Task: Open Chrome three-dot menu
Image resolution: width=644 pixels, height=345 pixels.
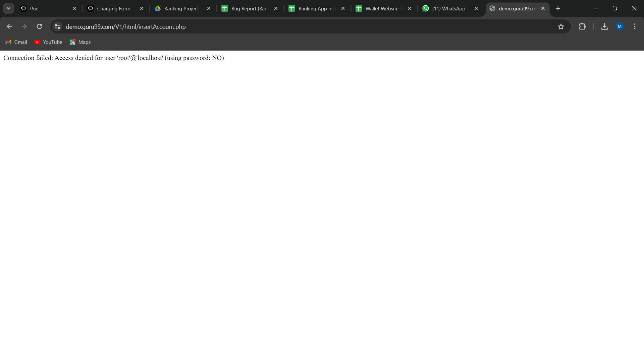Action: [x=635, y=26]
